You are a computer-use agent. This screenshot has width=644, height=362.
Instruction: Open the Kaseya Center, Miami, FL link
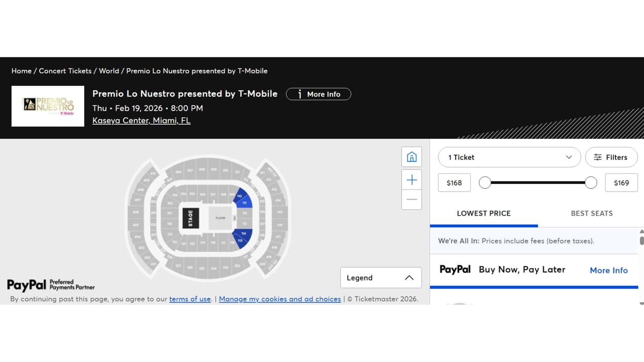pos(141,121)
